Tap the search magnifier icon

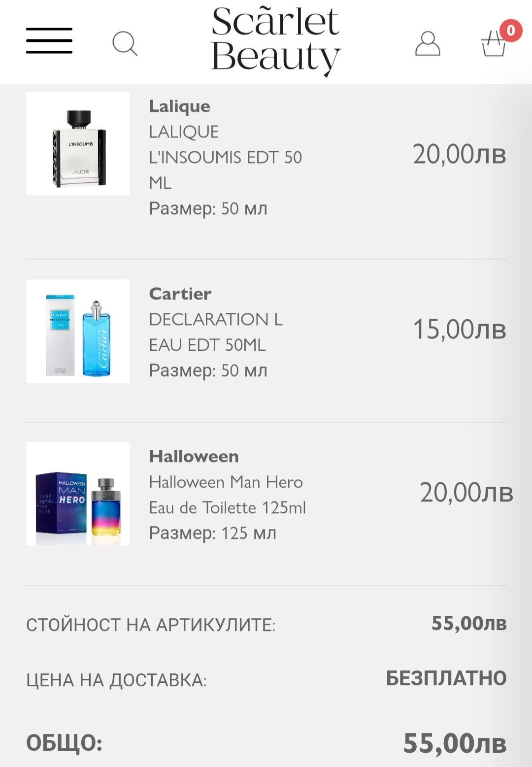click(x=125, y=43)
